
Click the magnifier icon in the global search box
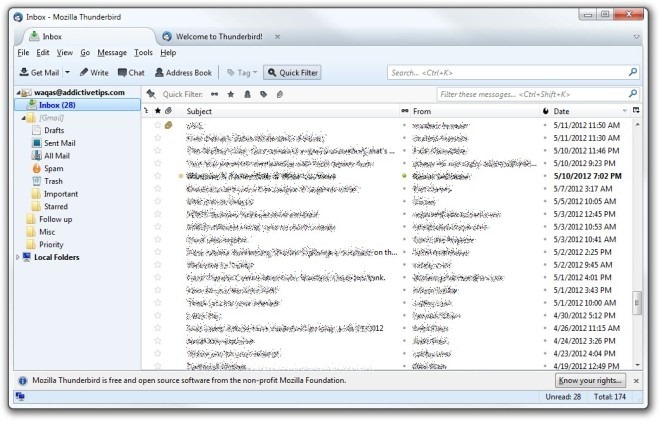pos(633,72)
